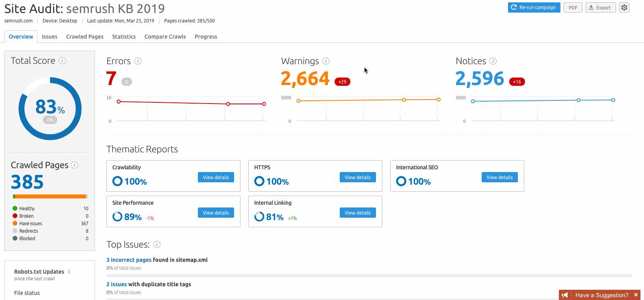Image resolution: width=644 pixels, height=300 pixels.
Task: Open the Progress tab
Action: coord(206,37)
